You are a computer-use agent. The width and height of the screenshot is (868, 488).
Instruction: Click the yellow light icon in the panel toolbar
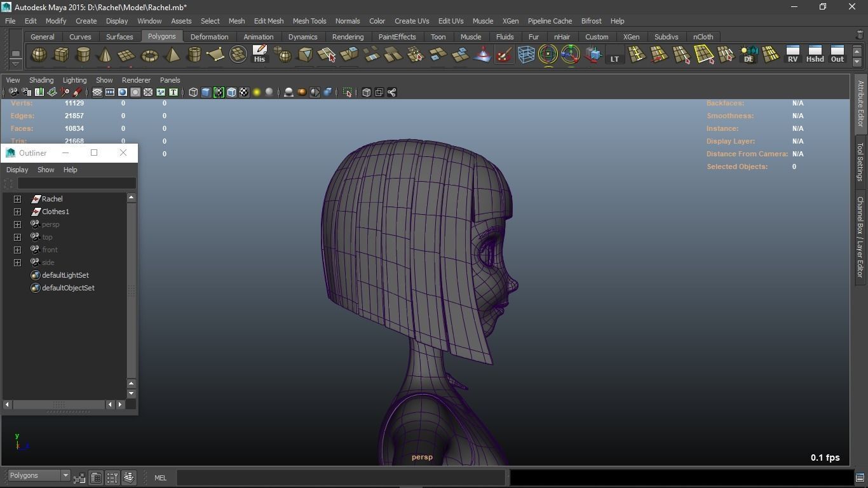pos(257,93)
